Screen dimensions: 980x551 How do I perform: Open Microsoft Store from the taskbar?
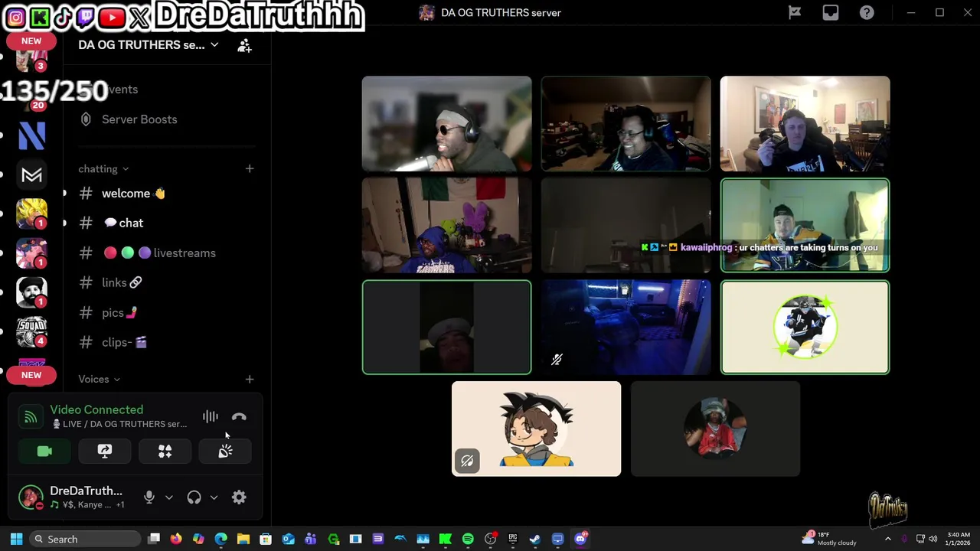(x=266, y=539)
